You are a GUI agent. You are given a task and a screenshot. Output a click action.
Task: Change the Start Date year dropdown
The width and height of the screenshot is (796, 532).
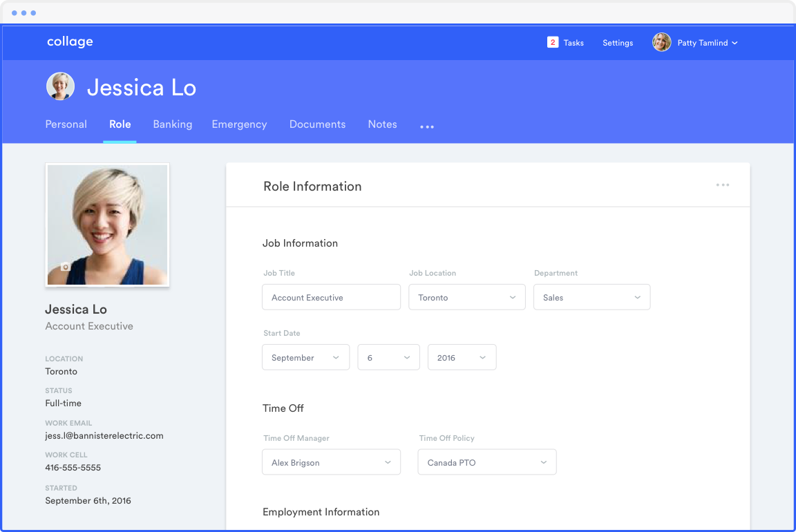tap(462, 357)
